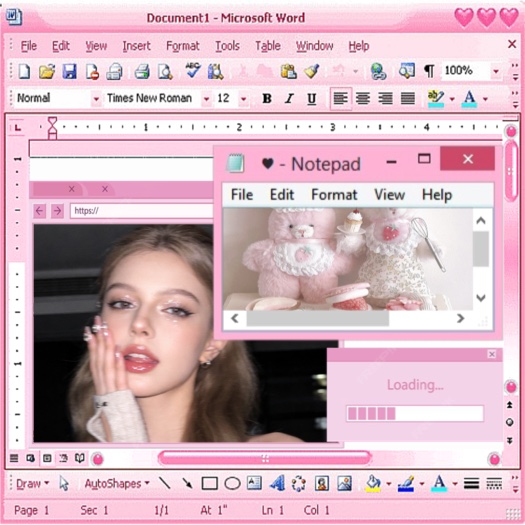The height and width of the screenshot is (525, 525).
Task: Click the Line Color brush icon
Action: click(x=406, y=483)
